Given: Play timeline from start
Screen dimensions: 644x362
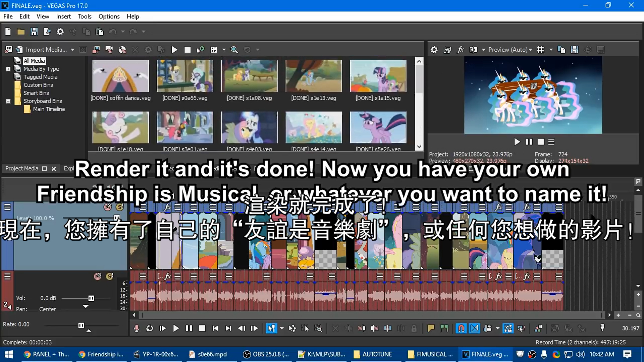Looking at the screenshot, I should (163, 328).
